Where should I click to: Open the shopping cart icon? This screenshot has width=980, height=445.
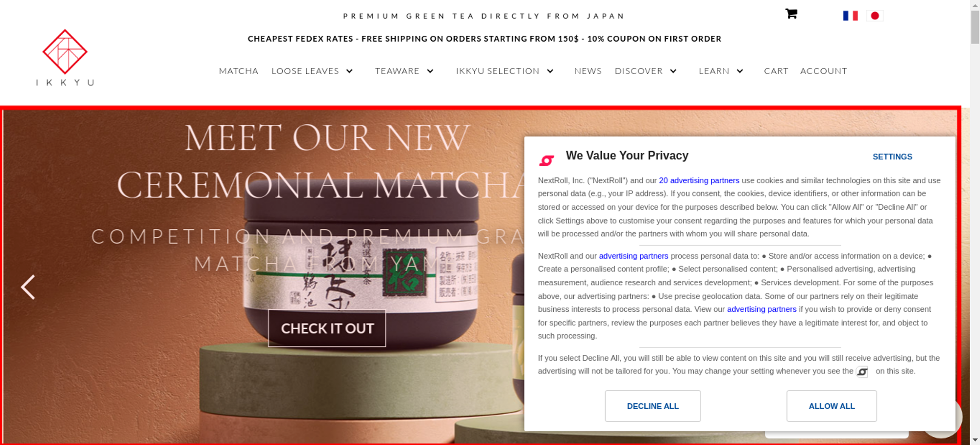pyautogui.click(x=791, y=14)
